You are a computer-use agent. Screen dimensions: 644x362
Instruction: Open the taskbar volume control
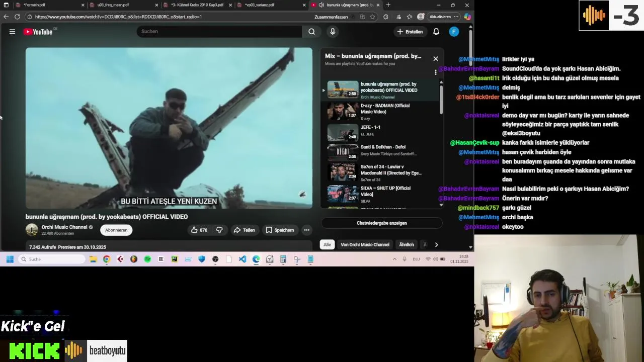coord(435,259)
